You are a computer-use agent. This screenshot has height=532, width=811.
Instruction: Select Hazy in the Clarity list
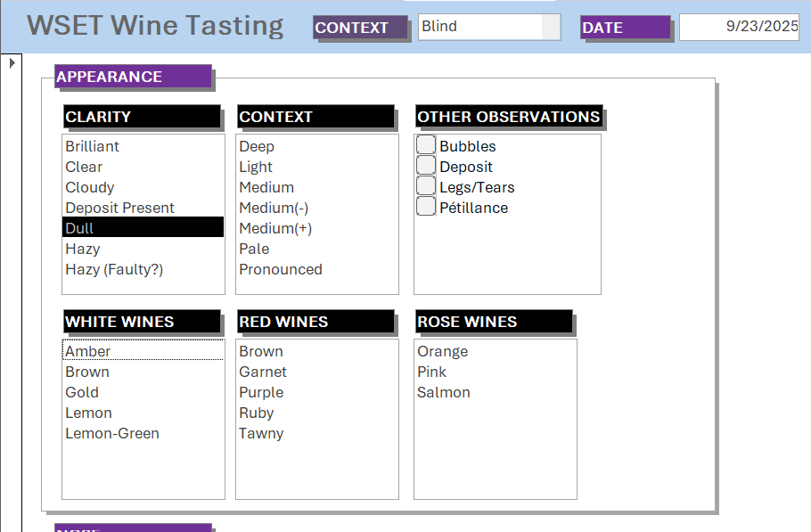[143, 249]
